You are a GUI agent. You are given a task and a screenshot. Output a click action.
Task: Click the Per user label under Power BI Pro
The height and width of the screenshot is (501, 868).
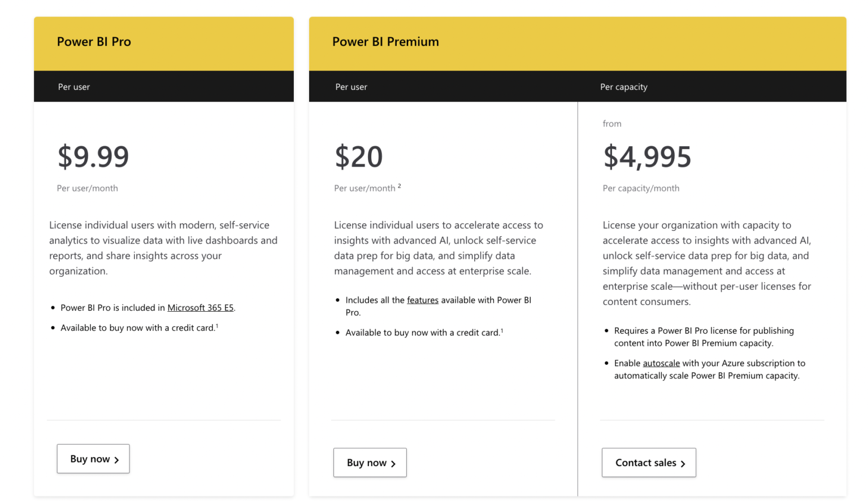[x=74, y=86]
